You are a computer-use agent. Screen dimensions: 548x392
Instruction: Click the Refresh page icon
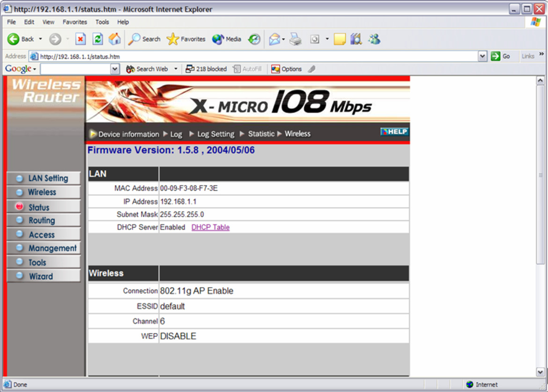[97, 39]
